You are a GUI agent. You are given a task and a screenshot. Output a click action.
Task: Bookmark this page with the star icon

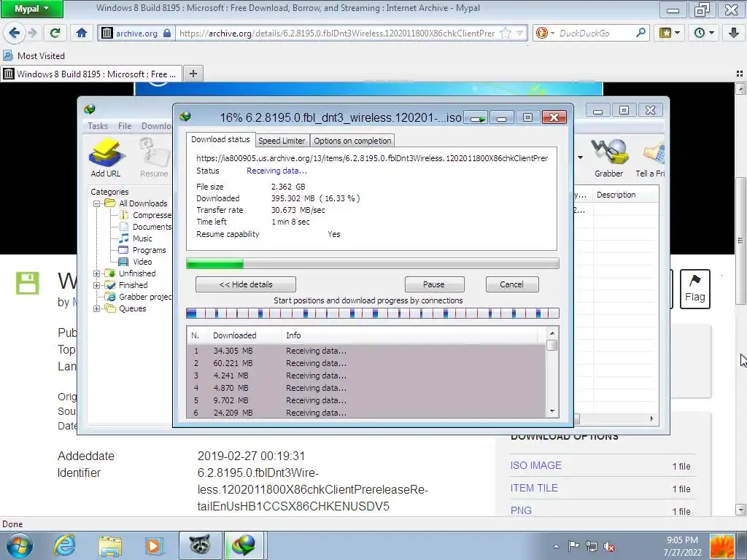(506, 34)
